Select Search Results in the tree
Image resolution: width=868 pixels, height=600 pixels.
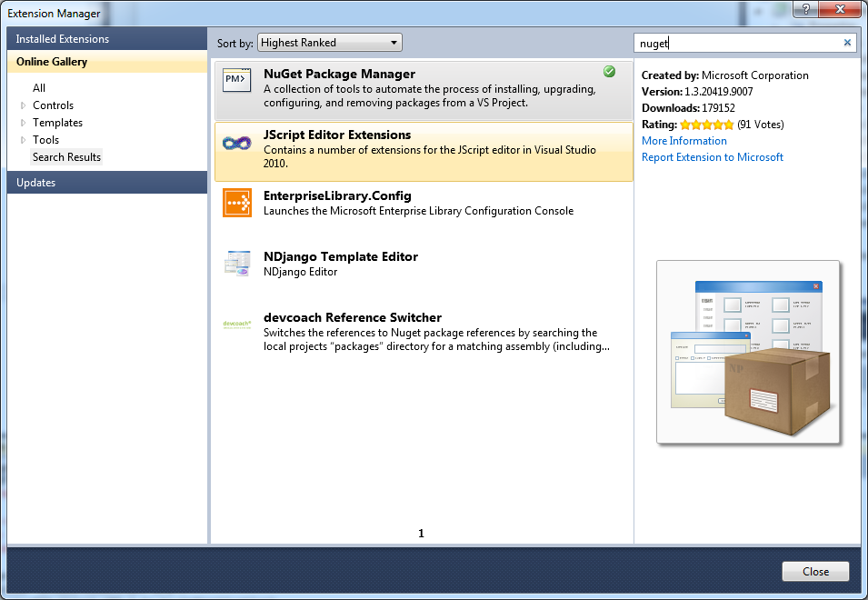click(x=66, y=157)
